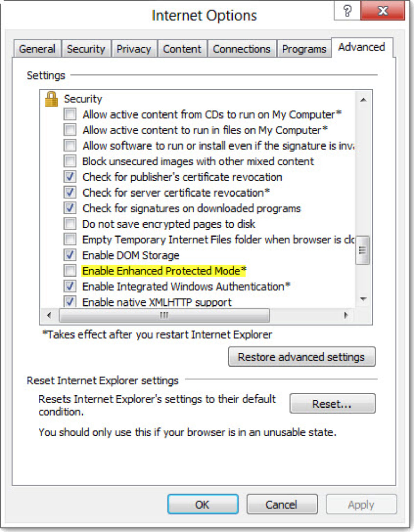Confirm with the OK button

[203, 504]
